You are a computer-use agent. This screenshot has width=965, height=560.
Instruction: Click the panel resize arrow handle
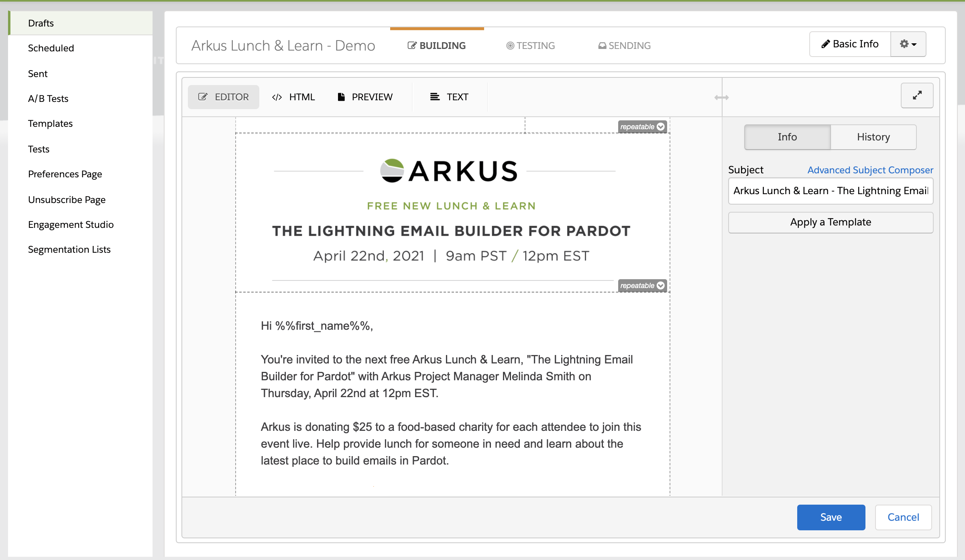tap(721, 97)
